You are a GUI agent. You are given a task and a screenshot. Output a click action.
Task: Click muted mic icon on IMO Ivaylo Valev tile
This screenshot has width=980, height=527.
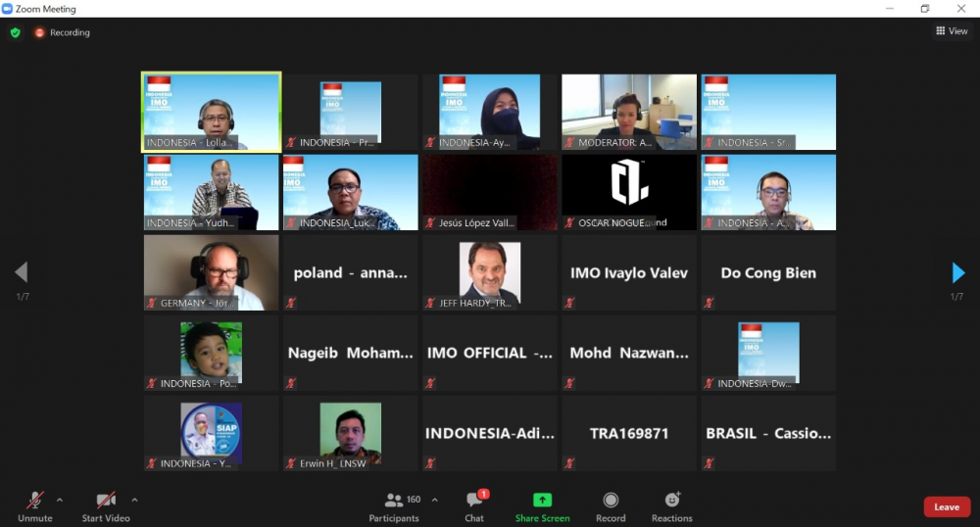pyautogui.click(x=569, y=304)
